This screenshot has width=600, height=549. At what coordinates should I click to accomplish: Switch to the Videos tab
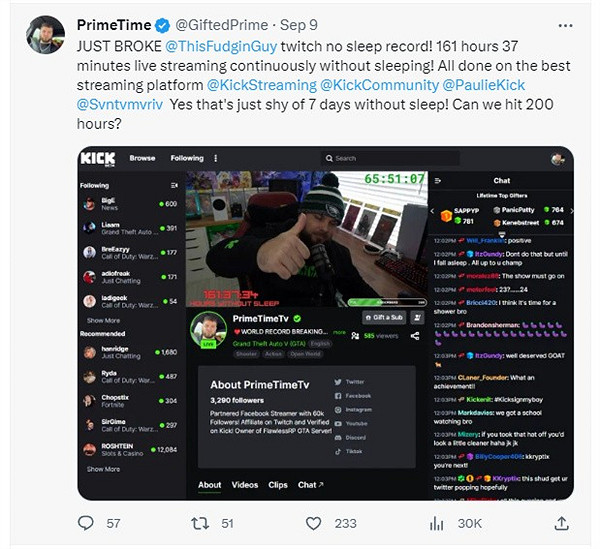(244, 485)
